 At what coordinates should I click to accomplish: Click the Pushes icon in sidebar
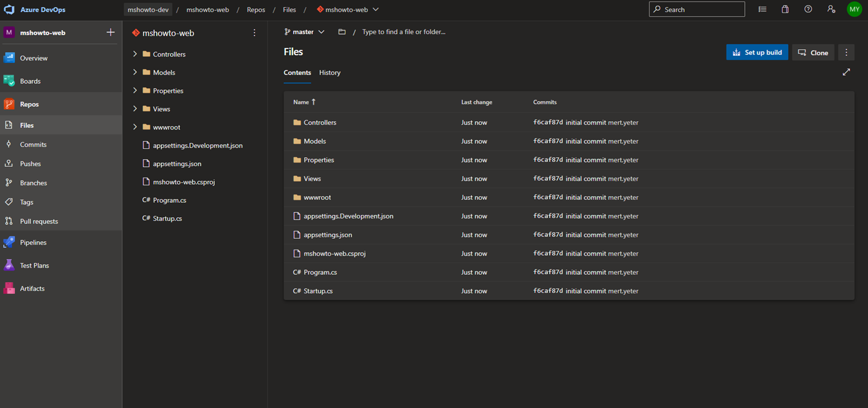(8, 163)
